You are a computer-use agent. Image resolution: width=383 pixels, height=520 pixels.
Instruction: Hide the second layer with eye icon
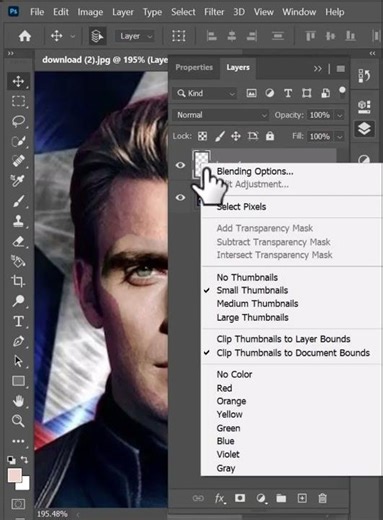180,197
